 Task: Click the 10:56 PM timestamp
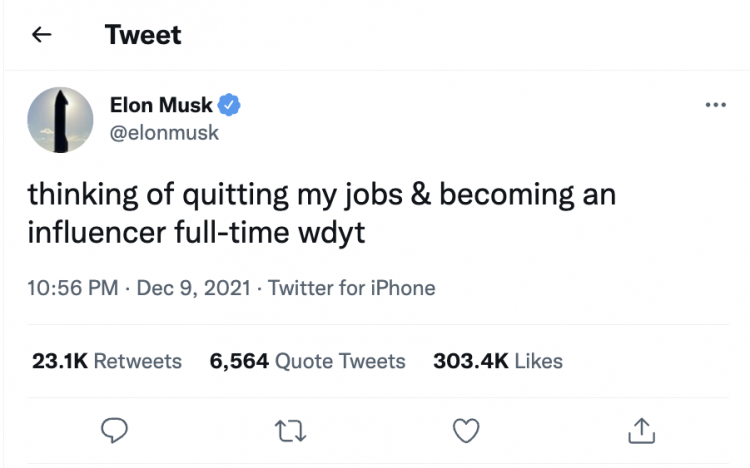73,288
